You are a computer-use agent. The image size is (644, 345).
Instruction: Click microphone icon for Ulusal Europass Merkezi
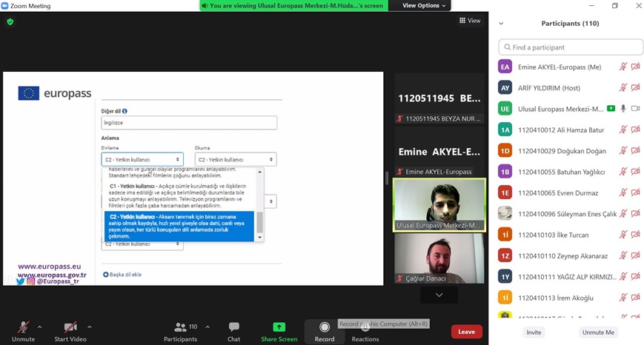[x=623, y=108]
